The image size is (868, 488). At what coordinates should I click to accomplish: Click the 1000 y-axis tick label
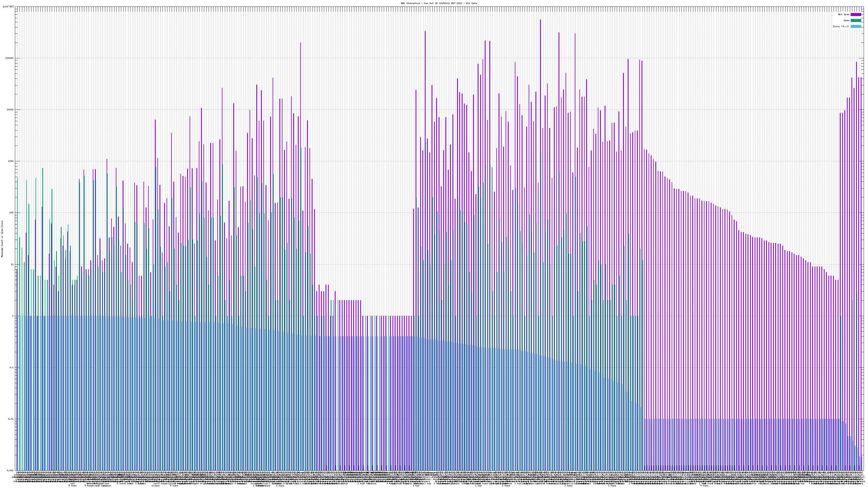pyautogui.click(x=11, y=161)
